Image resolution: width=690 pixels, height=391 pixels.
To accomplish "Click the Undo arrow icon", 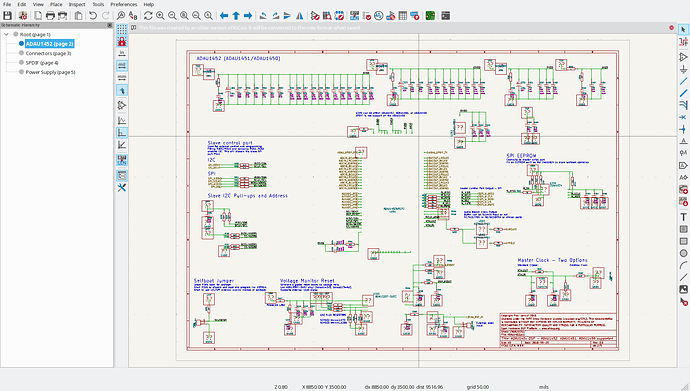I will tap(93, 16).
